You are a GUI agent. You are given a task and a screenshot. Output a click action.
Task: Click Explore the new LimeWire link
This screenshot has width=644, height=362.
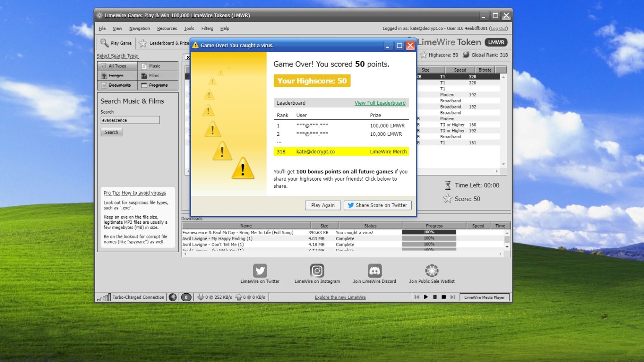[x=340, y=297]
